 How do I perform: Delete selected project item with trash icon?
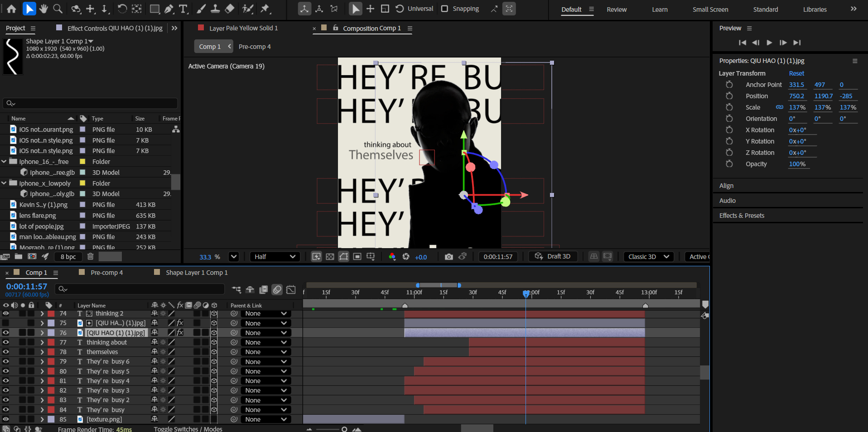pos(91,257)
